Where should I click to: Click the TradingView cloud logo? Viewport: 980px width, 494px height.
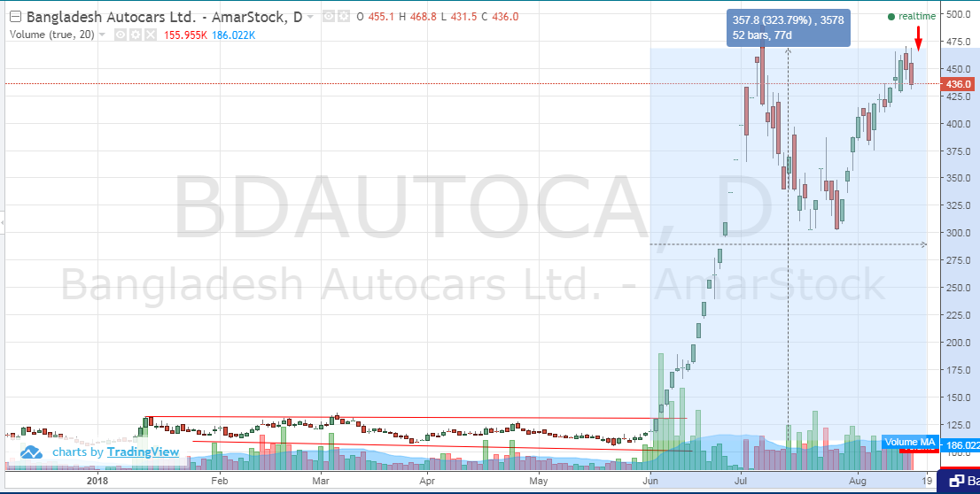pos(31,452)
